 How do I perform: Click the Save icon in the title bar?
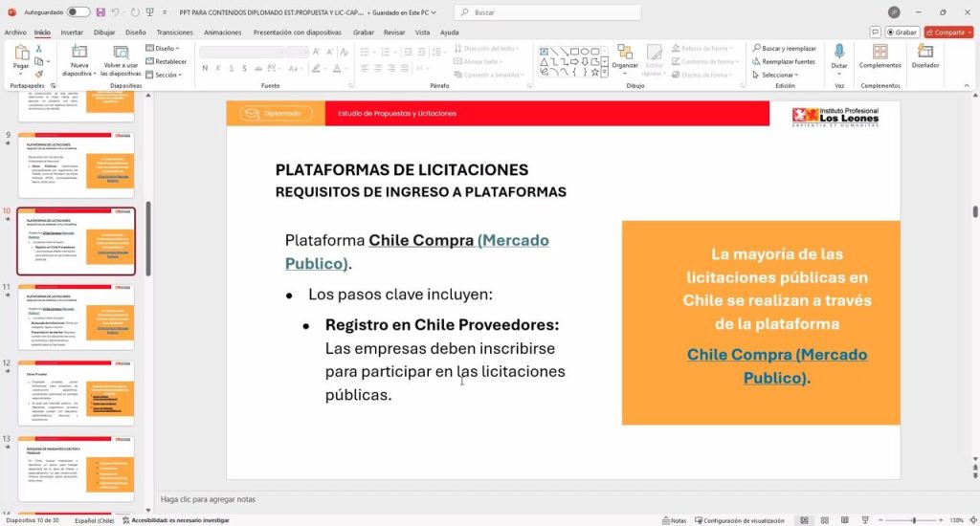[100, 11]
